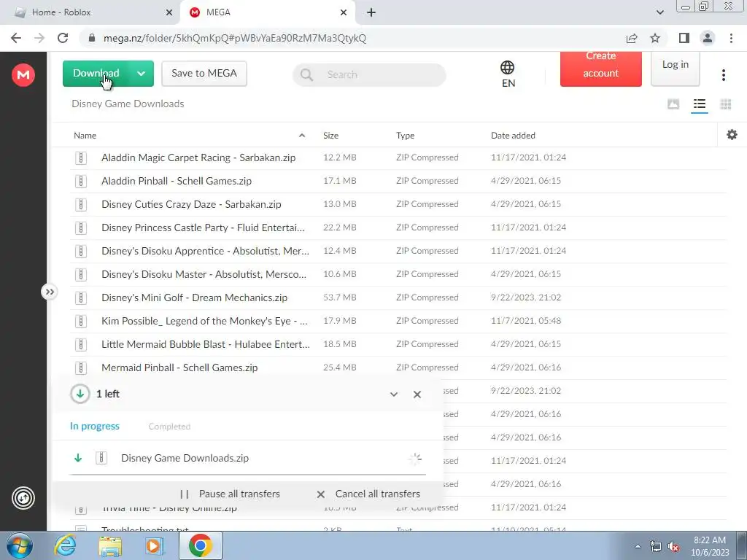The image size is (747, 560).
Task: Click the Disney Game Downloads folder title
Action: pyautogui.click(x=128, y=104)
